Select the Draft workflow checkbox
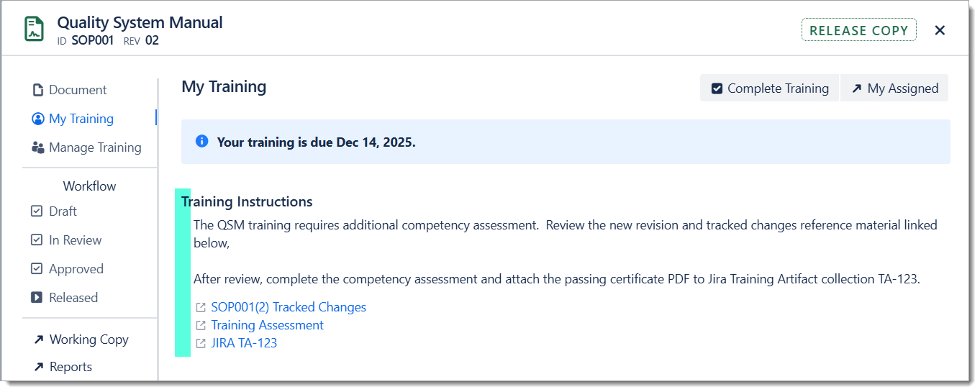 37,211
